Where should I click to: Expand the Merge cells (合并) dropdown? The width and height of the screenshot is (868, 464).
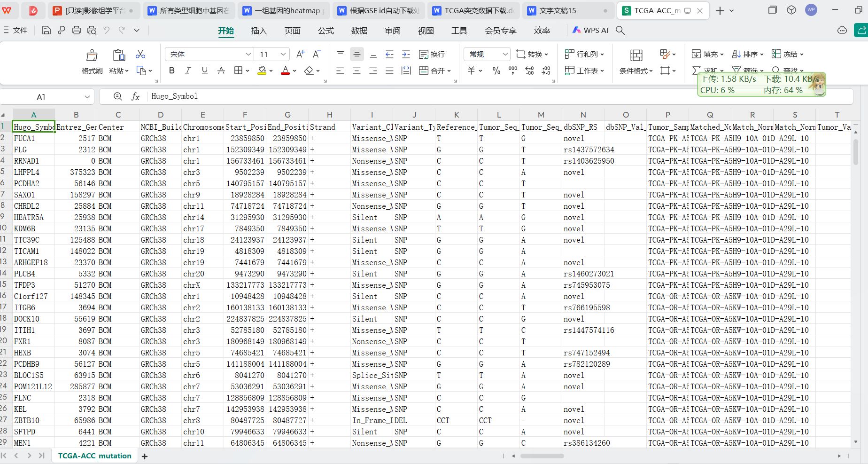pyautogui.click(x=449, y=71)
